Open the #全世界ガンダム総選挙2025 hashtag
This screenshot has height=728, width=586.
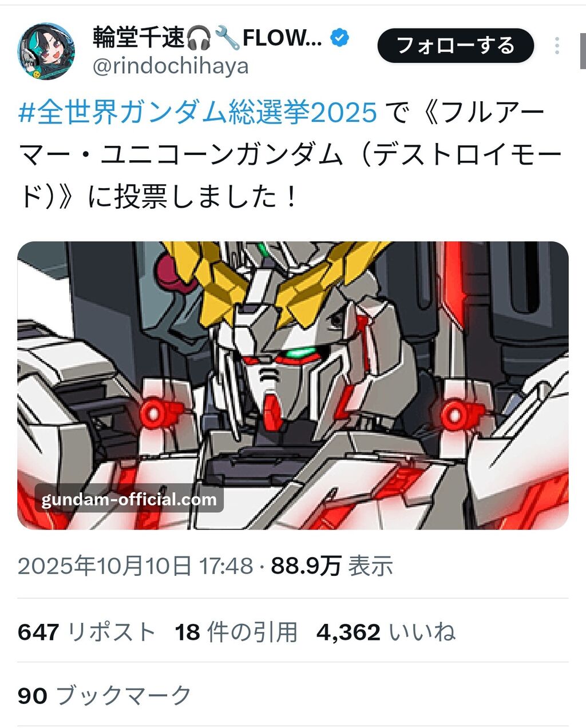[x=198, y=112]
